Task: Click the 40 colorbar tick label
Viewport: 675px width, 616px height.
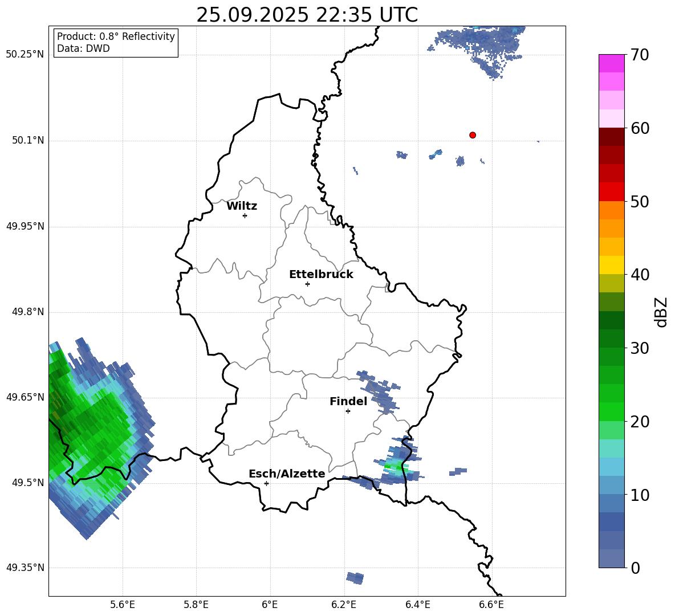Action: 639,275
